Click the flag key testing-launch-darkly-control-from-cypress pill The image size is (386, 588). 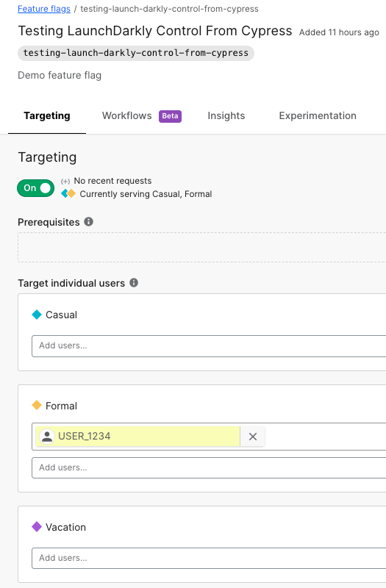pyautogui.click(x=136, y=53)
